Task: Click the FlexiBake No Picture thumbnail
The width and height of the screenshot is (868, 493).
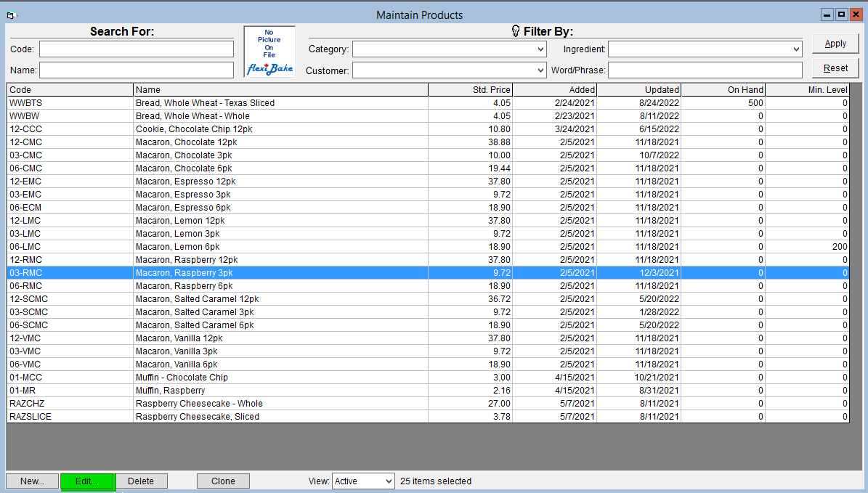Action: [269, 52]
